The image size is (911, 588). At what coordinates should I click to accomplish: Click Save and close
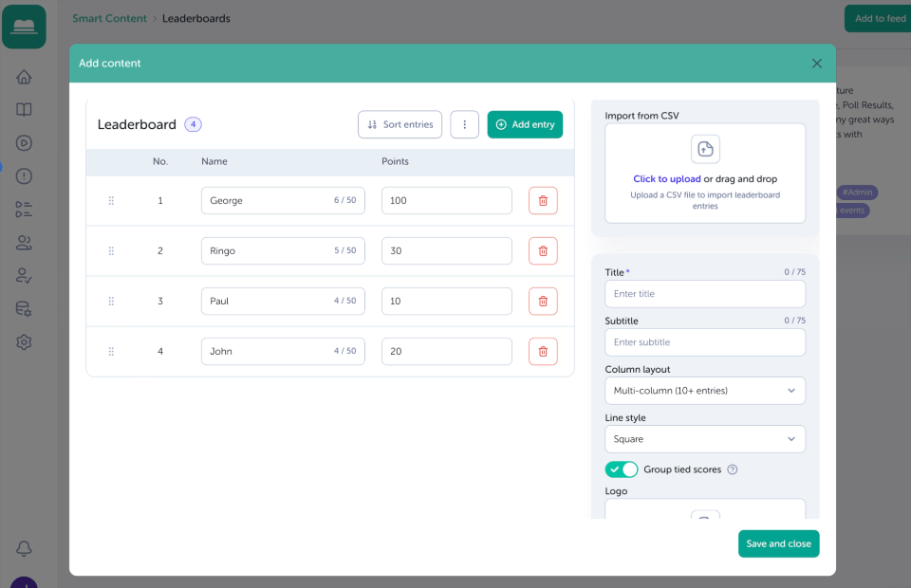(x=778, y=543)
